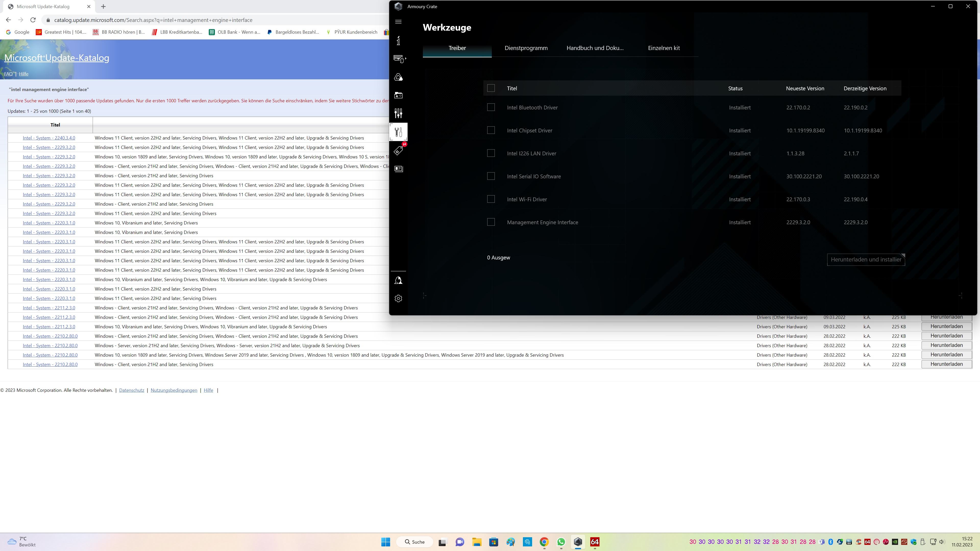Viewport: 980px width, 551px height.
Task: Open PŸUR Kundenbereich bookmark
Action: (351, 32)
